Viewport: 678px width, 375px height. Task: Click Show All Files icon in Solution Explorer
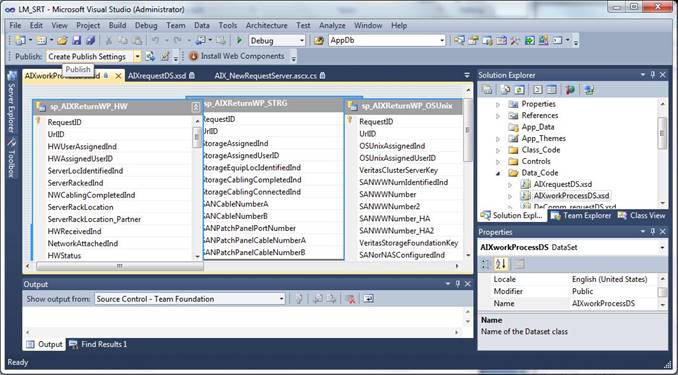click(505, 90)
